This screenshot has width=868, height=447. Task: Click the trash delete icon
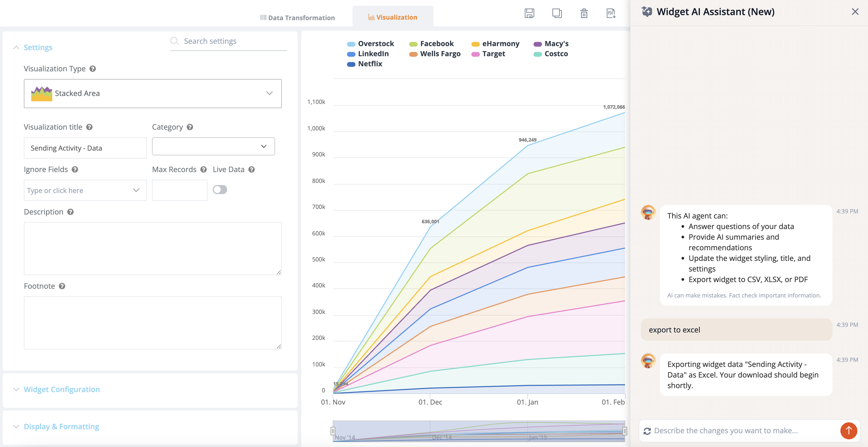[x=584, y=14]
